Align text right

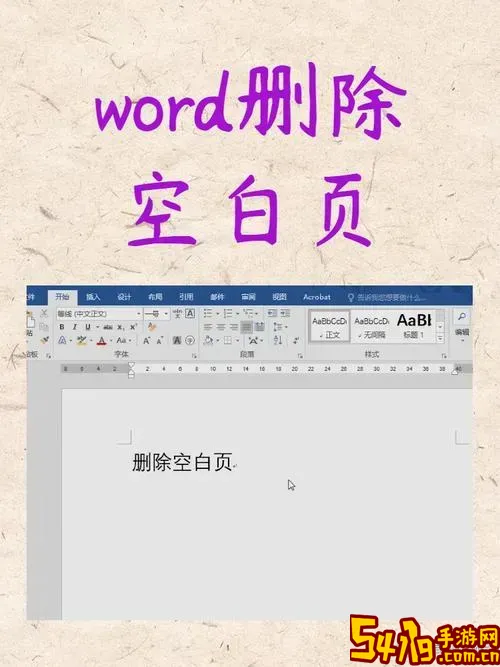(233, 327)
